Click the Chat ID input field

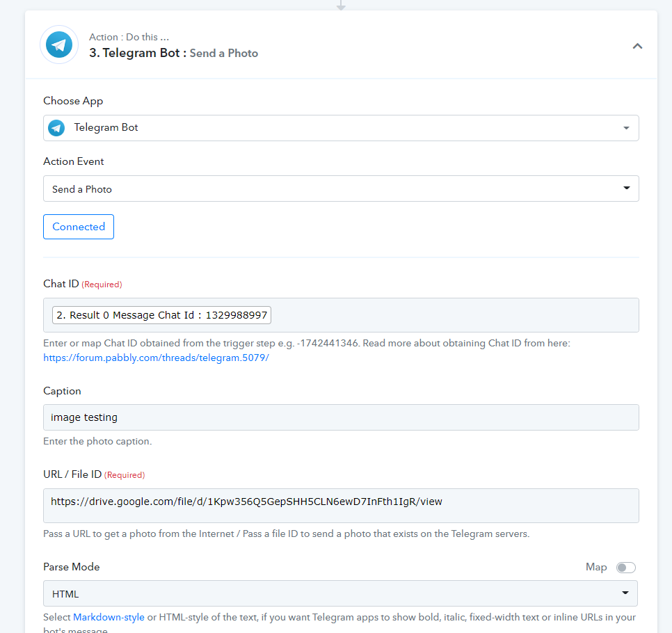point(341,315)
